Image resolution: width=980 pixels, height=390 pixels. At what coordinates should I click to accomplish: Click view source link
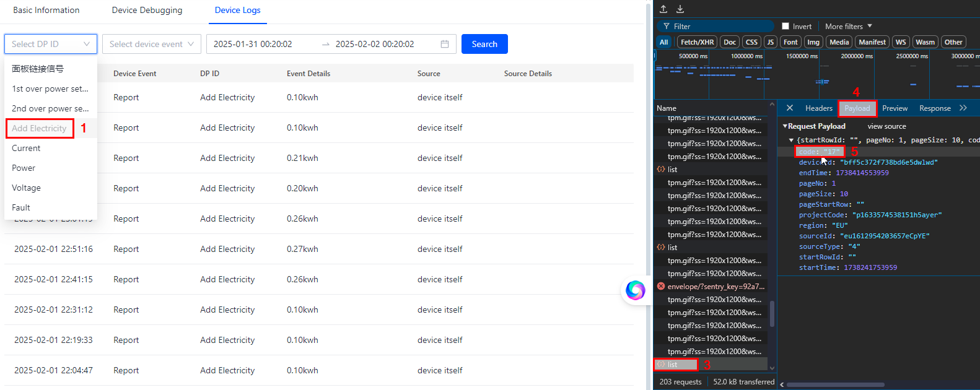(x=886, y=126)
